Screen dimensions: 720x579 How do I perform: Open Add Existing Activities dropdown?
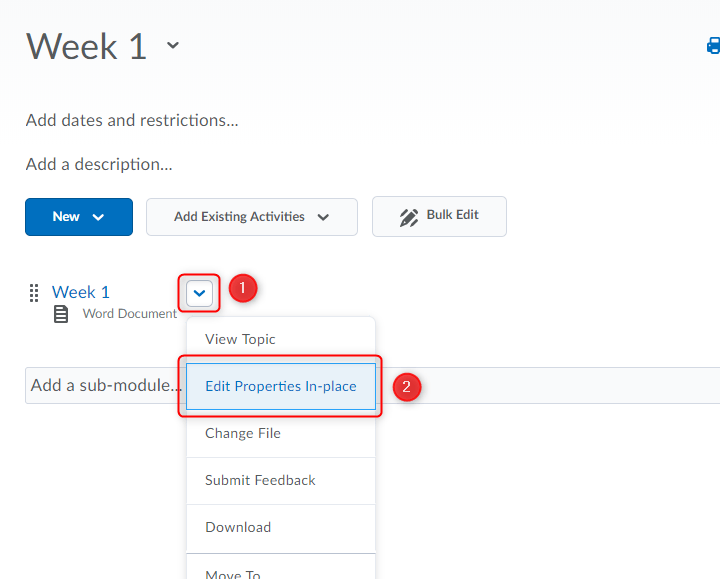click(252, 217)
